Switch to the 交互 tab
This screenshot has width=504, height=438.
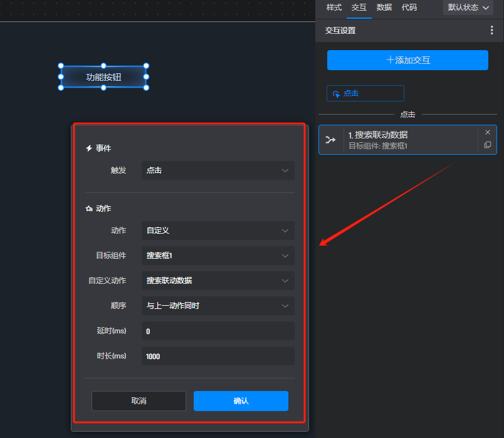pyautogui.click(x=359, y=8)
